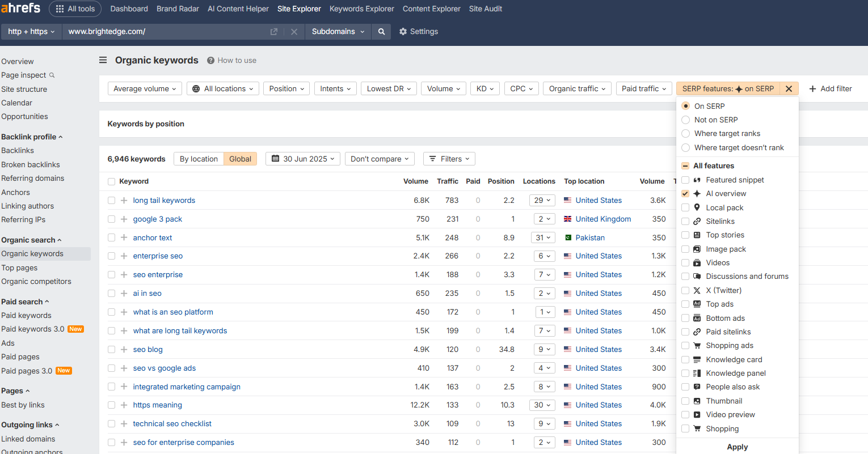The width and height of the screenshot is (868, 454).
Task: Open Site Audit in top navigation
Action: (486, 9)
